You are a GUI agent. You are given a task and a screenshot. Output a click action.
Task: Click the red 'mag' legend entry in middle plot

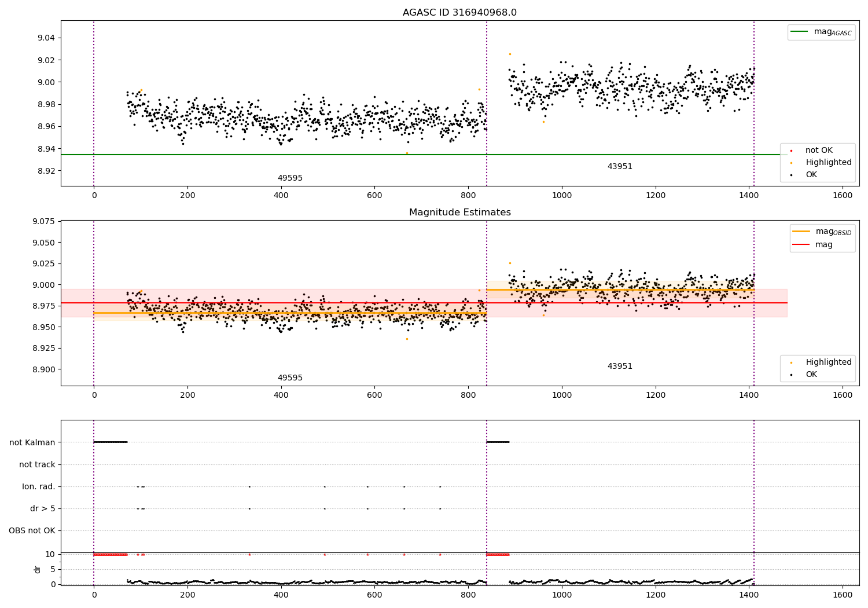[x=812, y=245]
